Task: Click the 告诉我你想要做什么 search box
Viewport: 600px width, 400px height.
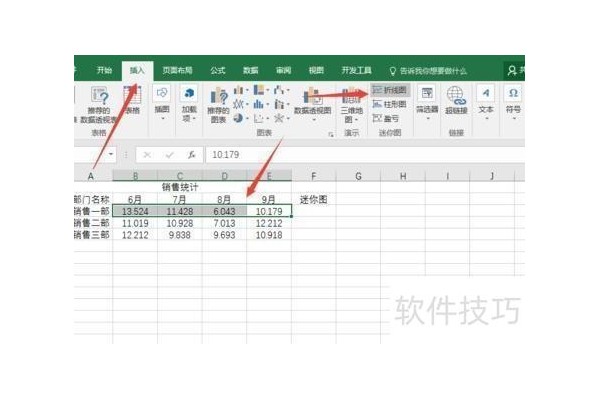Action: (x=429, y=71)
